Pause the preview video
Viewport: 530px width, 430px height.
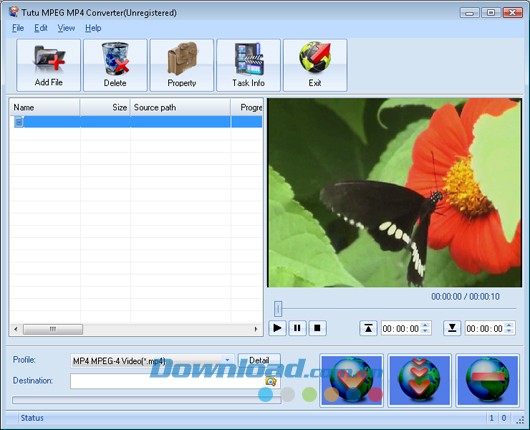pos(297,328)
